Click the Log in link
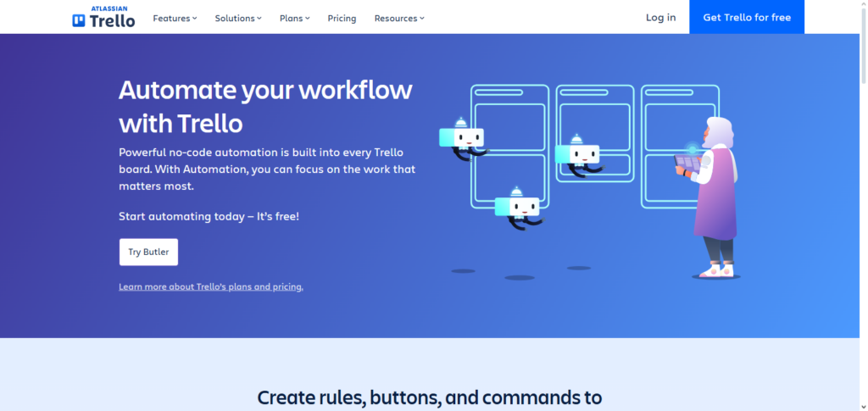868x411 pixels. pyautogui.click(x=660, y=17)
